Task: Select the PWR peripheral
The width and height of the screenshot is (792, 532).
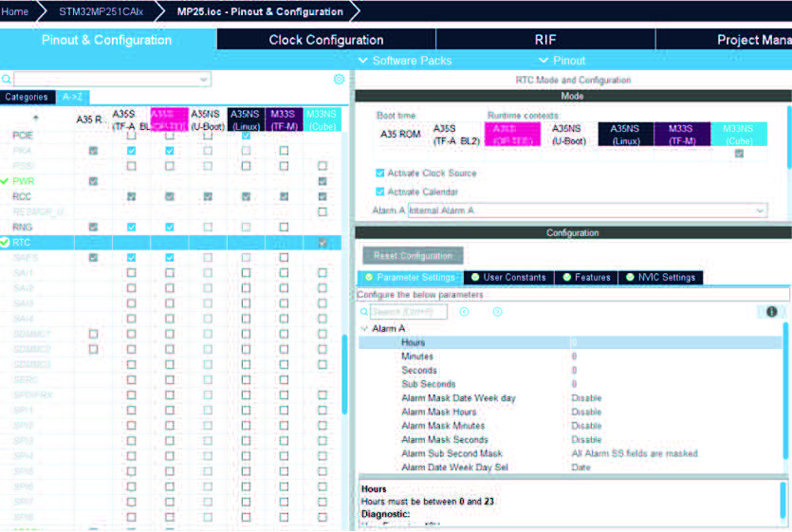Action: click(x=23, y=181)
